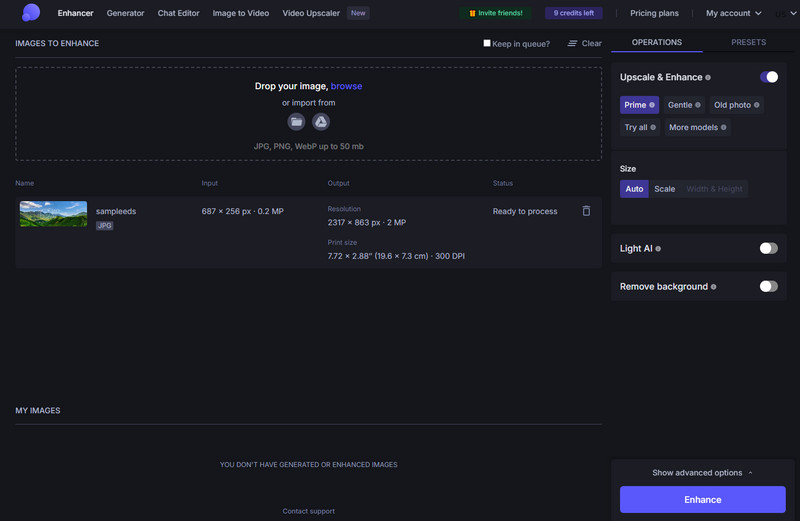Click the New badge by Video Upscaler
The width and height of the screenshot is (800, 521).
(x=358, y=13)
